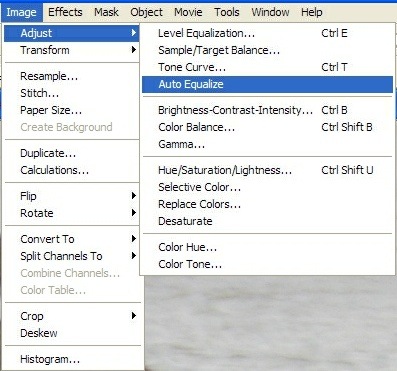Image resolution: width=397 pixels, height=371 pixels.
Task: Open the Histogram dialog
Action: (x=72, y=359)
